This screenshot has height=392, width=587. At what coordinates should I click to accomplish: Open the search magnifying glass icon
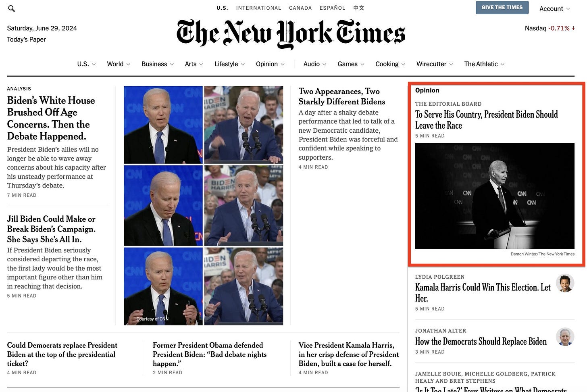(11, 8)
